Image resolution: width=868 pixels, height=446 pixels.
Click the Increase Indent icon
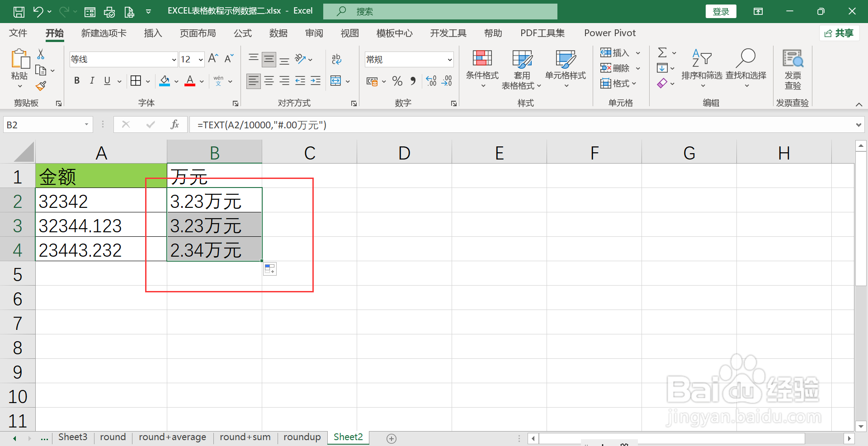pyautogui.click(x=316, y=81)
